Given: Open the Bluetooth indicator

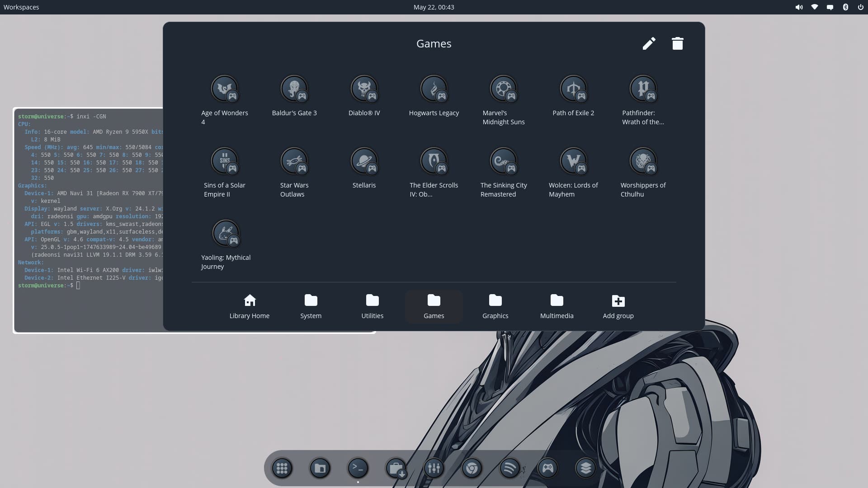Looking at the screenshot, I should [845, 7].
